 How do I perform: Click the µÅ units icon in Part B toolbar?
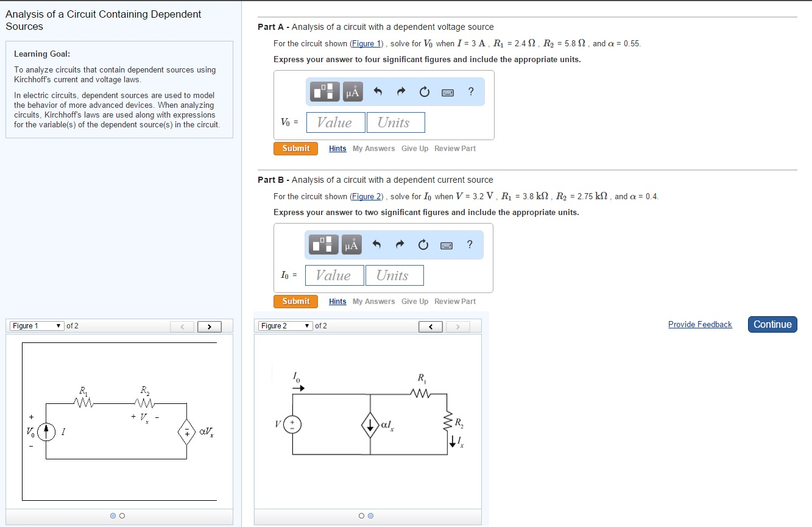350,244
